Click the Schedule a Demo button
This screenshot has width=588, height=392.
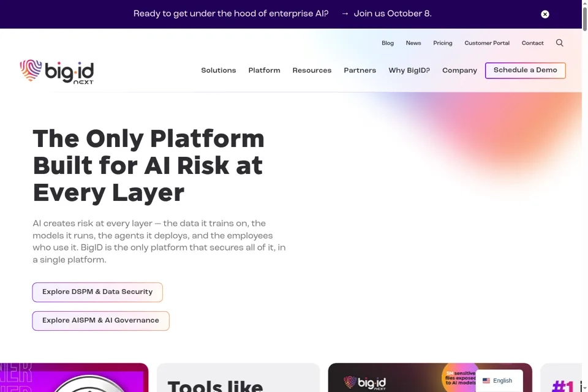tap(526, 70)
